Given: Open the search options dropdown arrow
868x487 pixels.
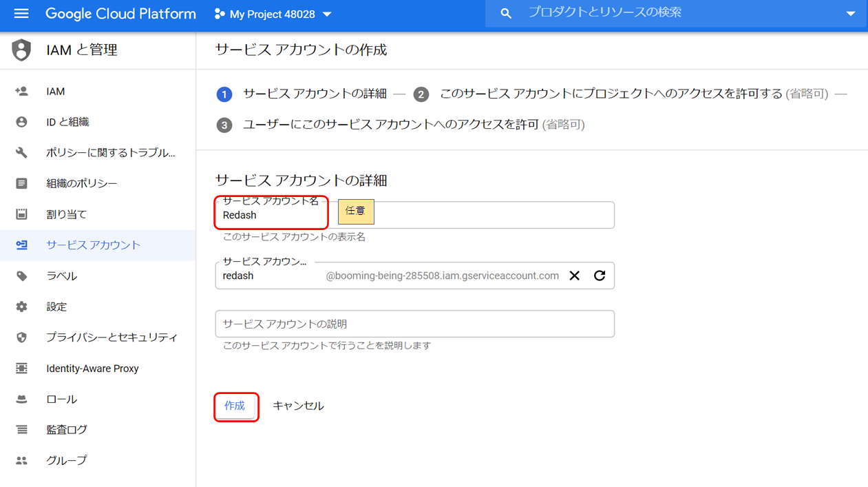Looking at the screenshot, I should pyautogui.click(x=851, y=13).
